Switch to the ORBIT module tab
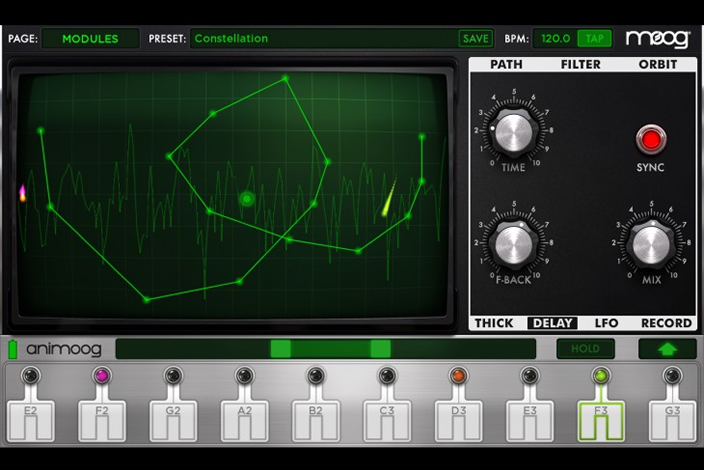 (x=658, y=65)
